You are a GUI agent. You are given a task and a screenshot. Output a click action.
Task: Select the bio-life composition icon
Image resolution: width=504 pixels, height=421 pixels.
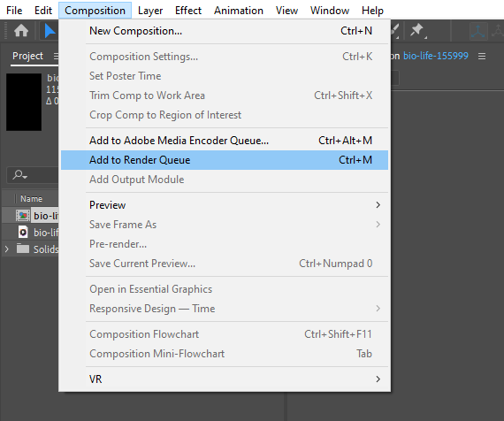click(23, 216)
